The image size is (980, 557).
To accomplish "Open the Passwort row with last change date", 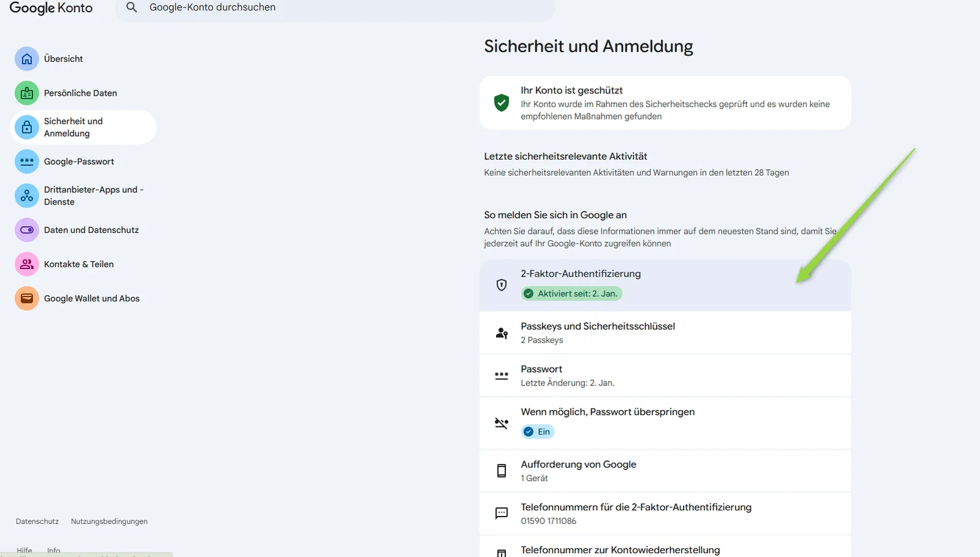I will [665, 376].
